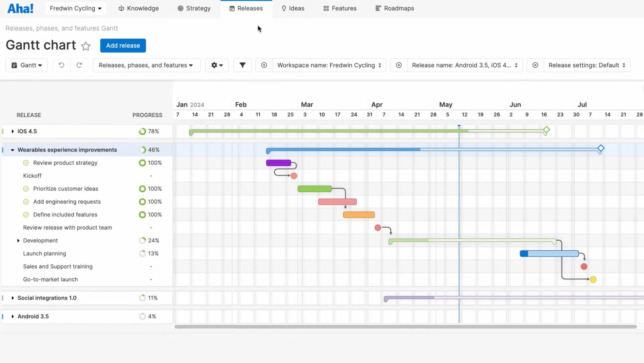This screenshot has width=644, height=363.
Task: Open the Releases tab
Action: click(246, 8)
